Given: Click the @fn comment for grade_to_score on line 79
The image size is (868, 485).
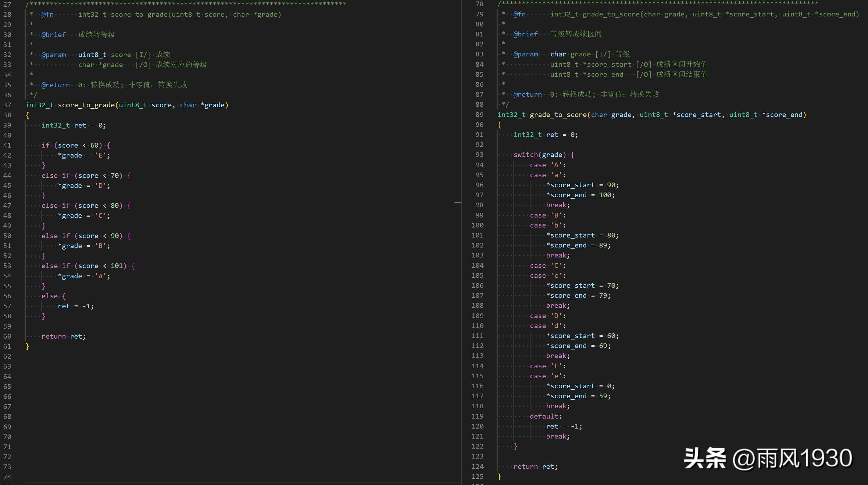Looking at the screenshot, I should (680, 14).
